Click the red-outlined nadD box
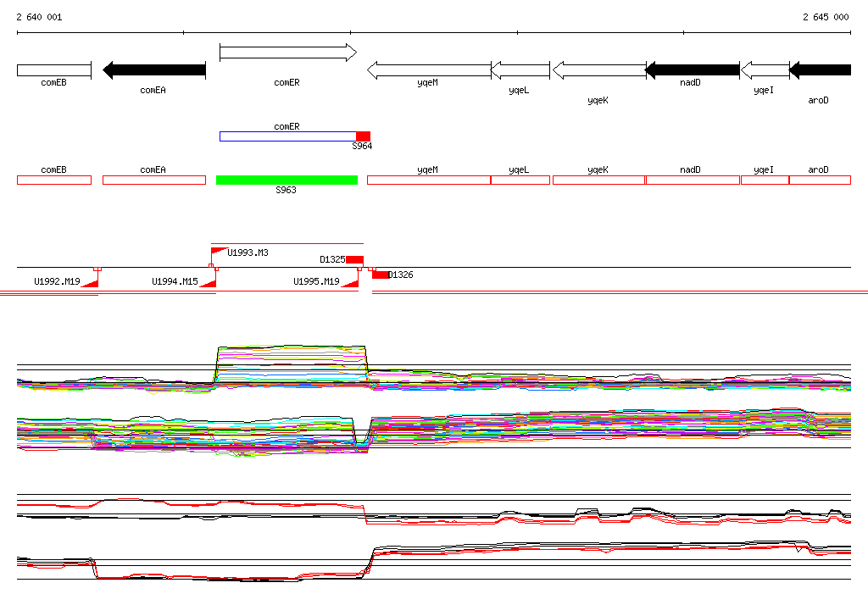The width and height of the screenshot is (868, 605). pyautogui.click(x=693, y=180)
